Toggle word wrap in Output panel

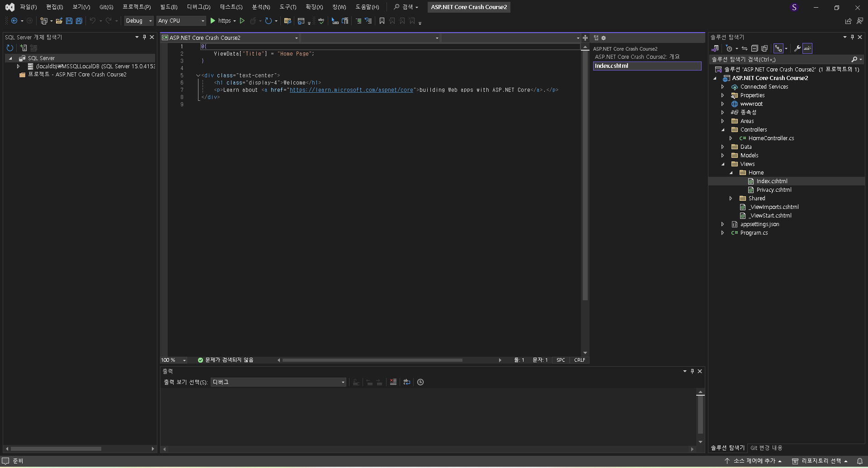click(x=407, y=382)
